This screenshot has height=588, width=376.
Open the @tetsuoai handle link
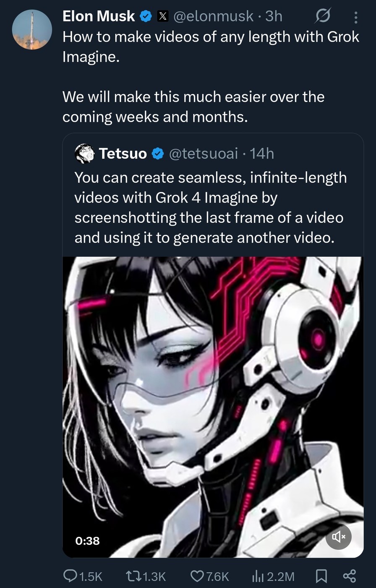(x=204, y=154)
